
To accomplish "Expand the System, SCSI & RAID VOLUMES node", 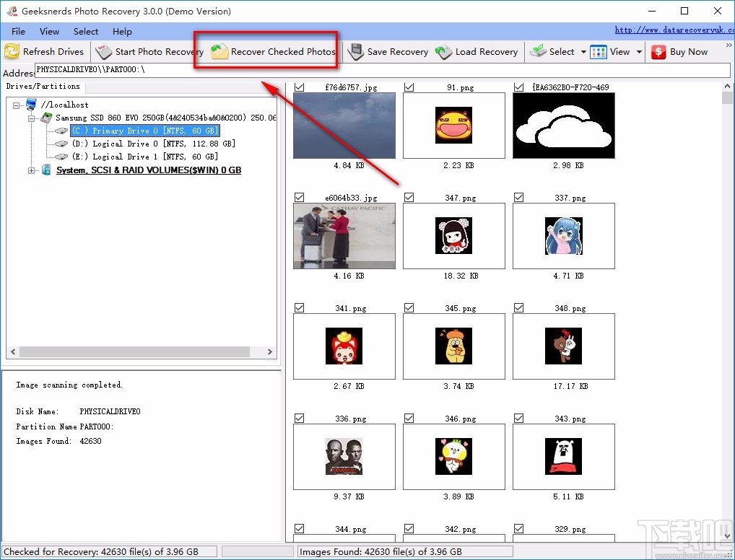I will click(x=31, y=170).
